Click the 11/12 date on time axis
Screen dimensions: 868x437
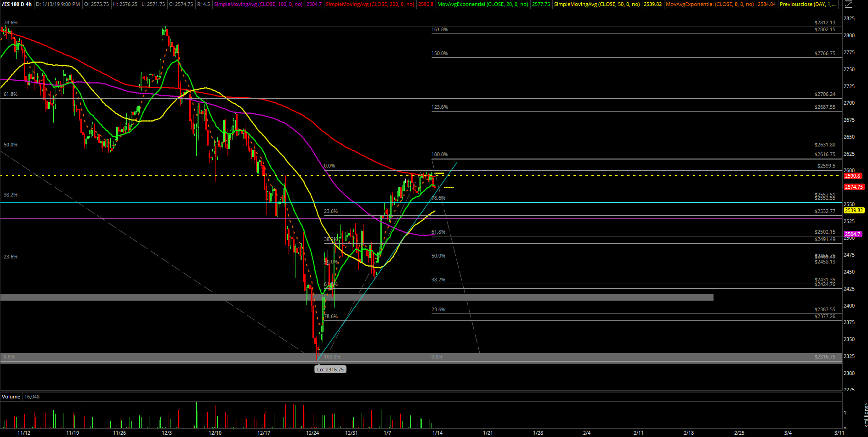click(x=24, y=433)
